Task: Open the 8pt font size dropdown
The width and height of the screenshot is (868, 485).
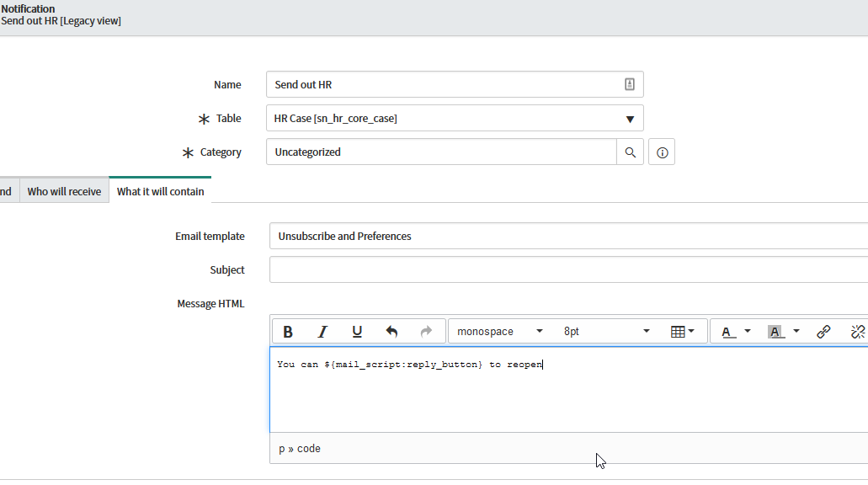Action: (x=606, y=332)
